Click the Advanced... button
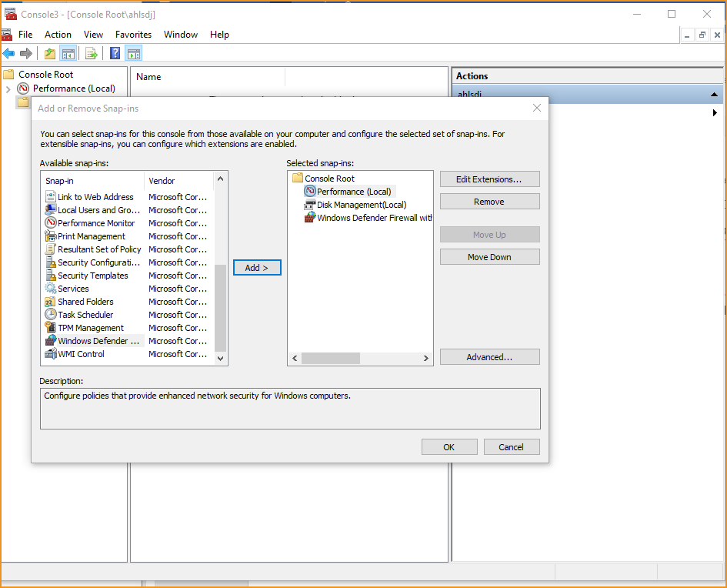Image resolution: width=727 pixels, height=588 pixels. point(489,357)
